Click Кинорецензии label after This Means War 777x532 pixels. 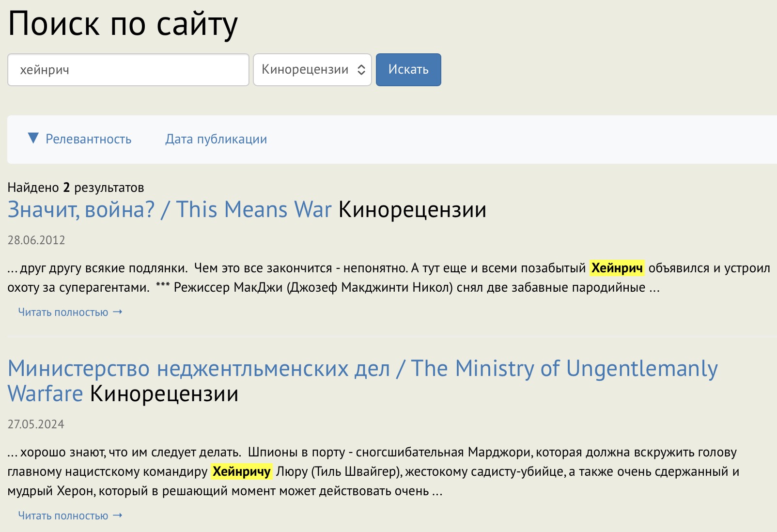coord(412,210)
